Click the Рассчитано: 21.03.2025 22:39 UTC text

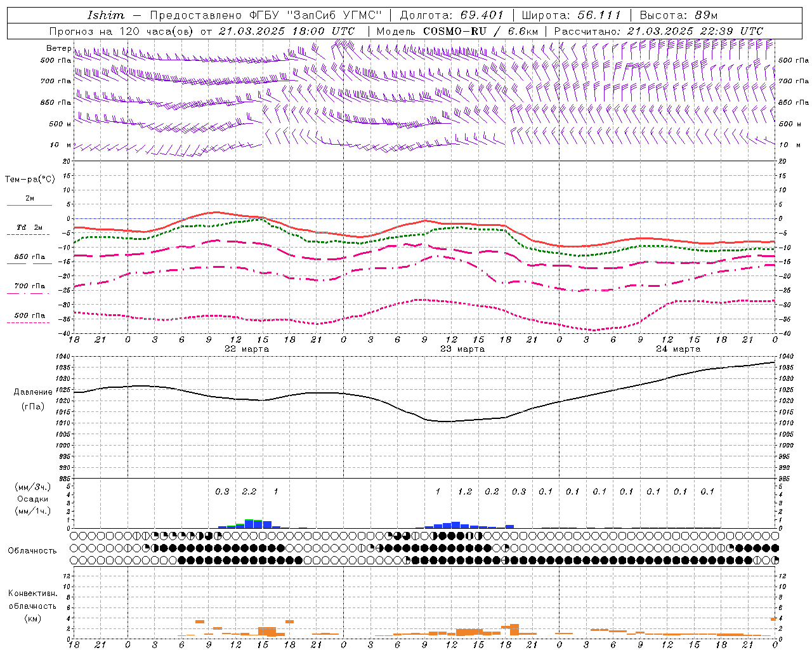[658, 31]
